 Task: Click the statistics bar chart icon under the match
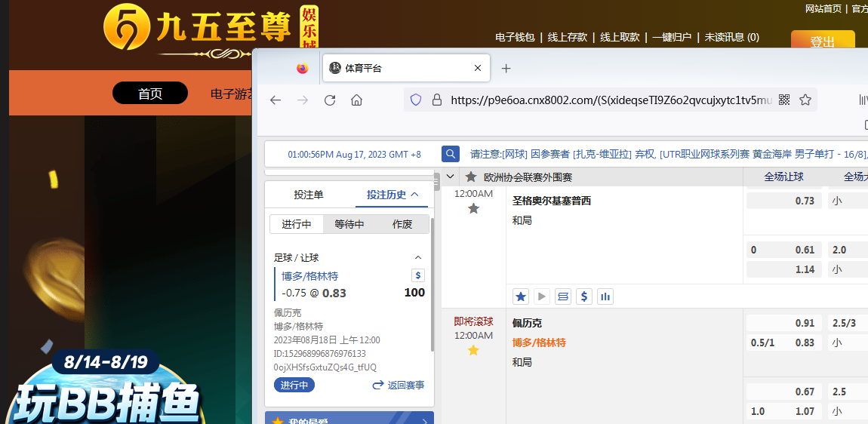pyautogui.click(x=605, y=296)
